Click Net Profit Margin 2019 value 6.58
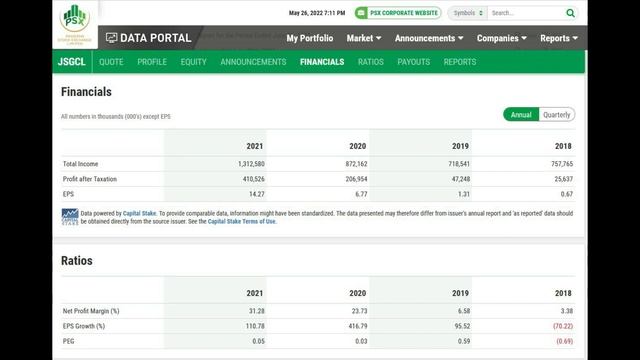The height and width of the screenshot is (360, 640). click(x=464, y=311)
